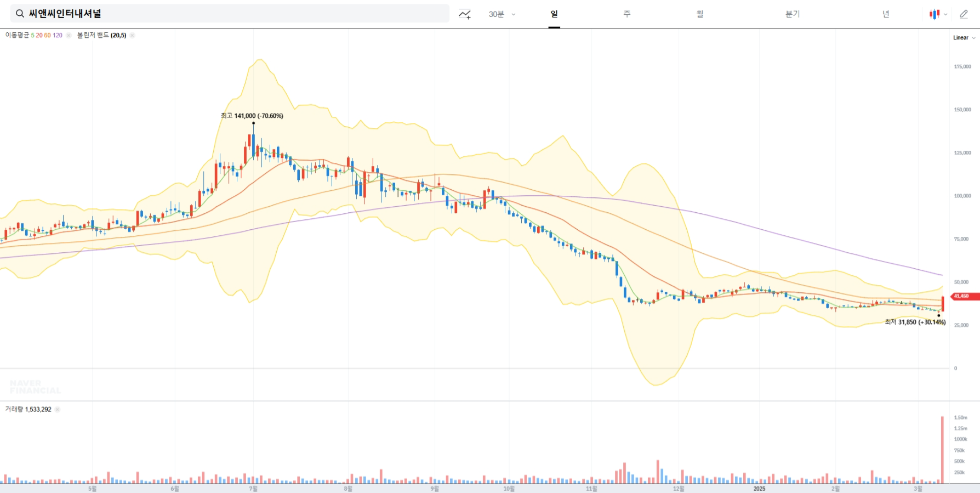Click the 거래량 1,533,292 label
The width and height of the screenshot is (980, 493).
tap(29, 409)
